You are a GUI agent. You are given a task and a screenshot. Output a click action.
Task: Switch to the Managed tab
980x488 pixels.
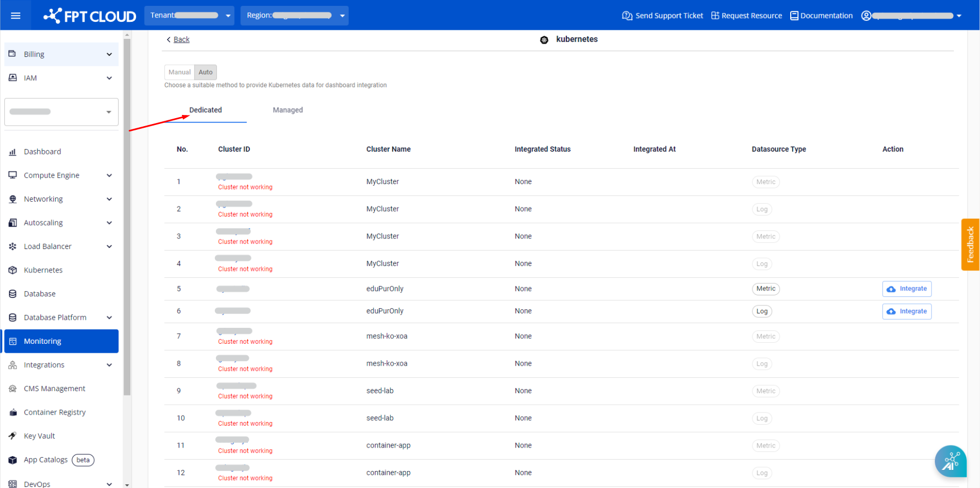tap(288, 110)
